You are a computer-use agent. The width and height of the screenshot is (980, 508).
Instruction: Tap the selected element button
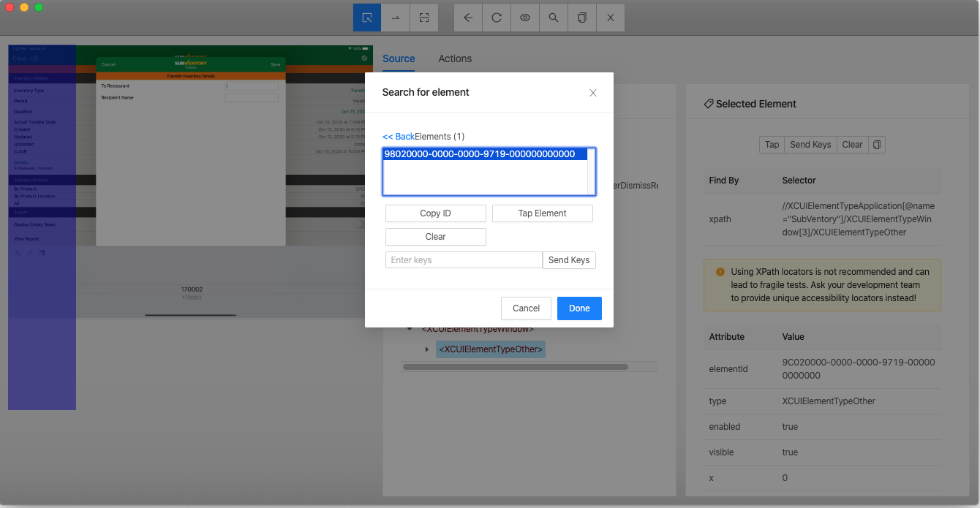click(x=772, y=145)
